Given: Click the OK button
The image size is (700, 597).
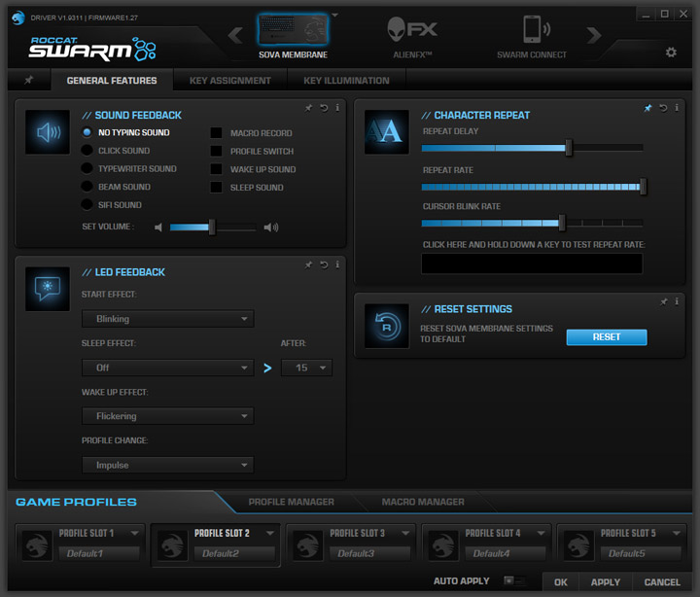Looking at the screenshot, I should coord(561,582).
